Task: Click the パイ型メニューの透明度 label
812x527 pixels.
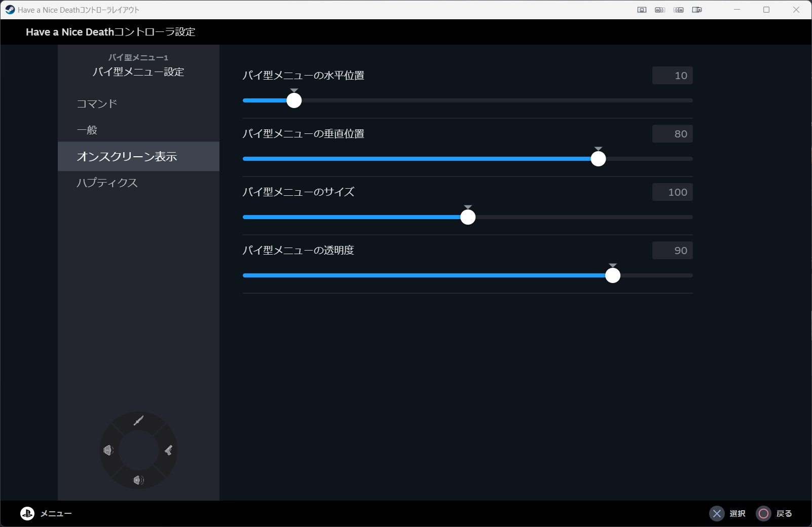Action: click(298, 251)
